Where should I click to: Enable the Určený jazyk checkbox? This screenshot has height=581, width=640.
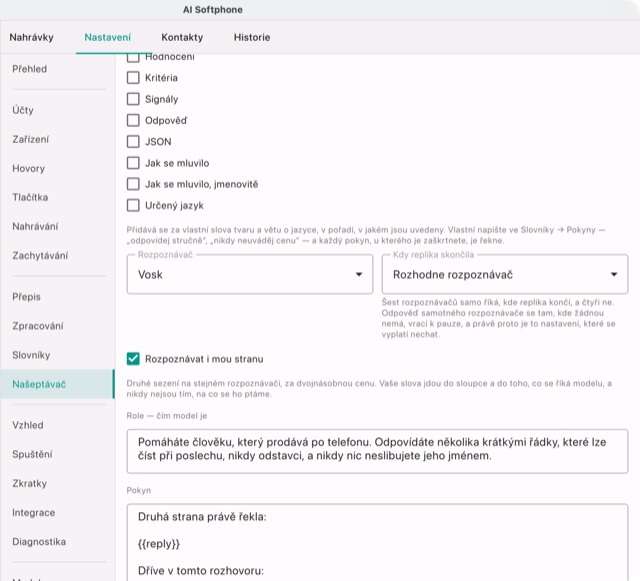[133, 205]
